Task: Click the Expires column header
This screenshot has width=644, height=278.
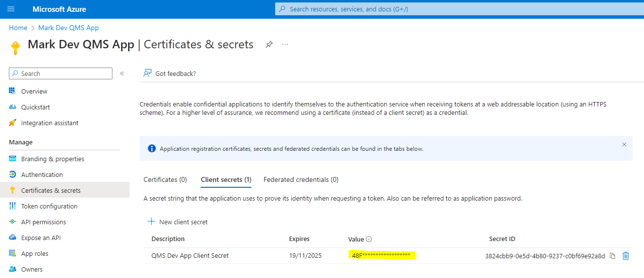Action: [299, 239]
